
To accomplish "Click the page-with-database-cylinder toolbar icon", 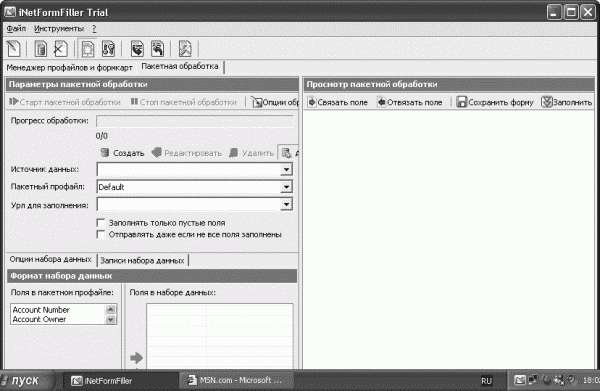I will (41, 49).
